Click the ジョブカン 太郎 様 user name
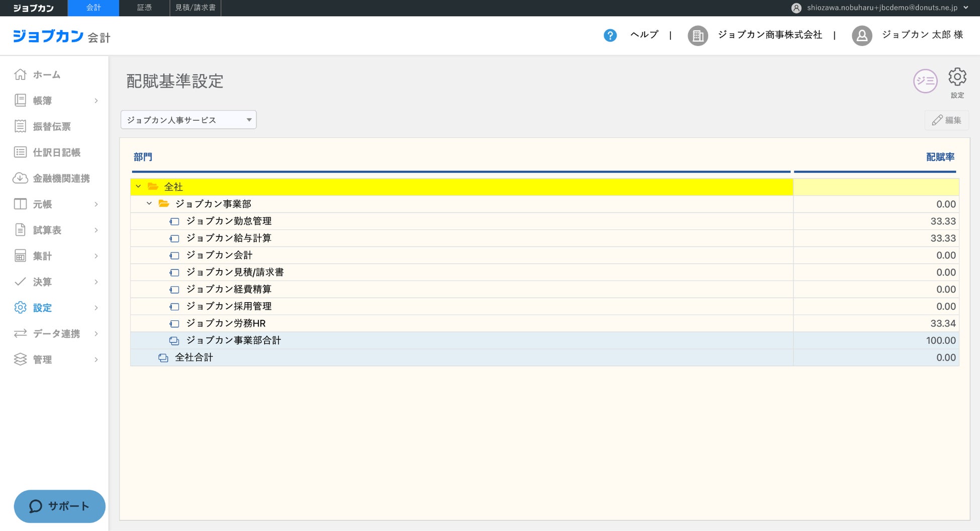980x531 pixels. click(923, 35)
